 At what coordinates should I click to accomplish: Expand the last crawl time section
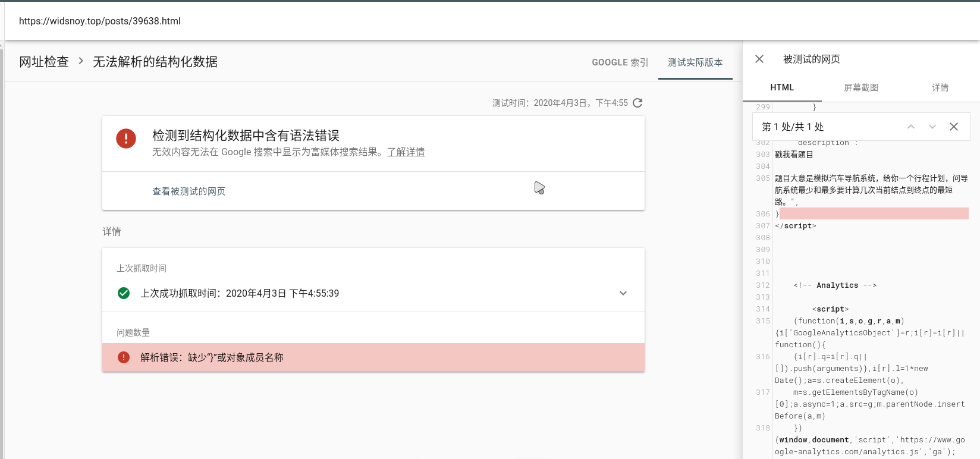tap(623, 293)
